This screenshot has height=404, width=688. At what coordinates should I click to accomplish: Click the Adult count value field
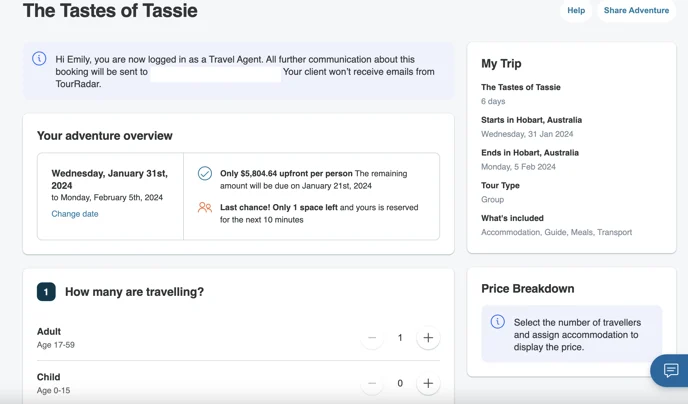(400, 338)
